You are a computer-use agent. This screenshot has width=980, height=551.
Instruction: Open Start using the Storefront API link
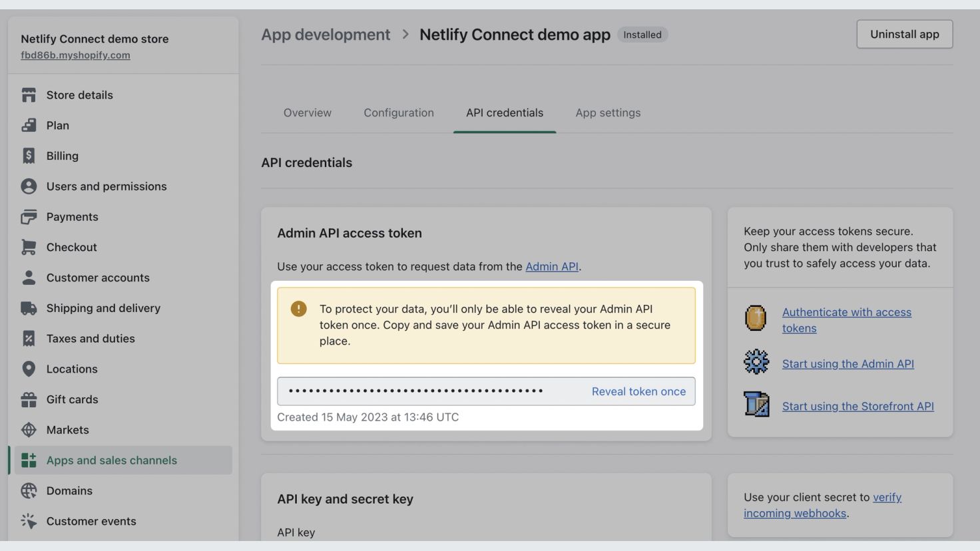pos(858,407)
